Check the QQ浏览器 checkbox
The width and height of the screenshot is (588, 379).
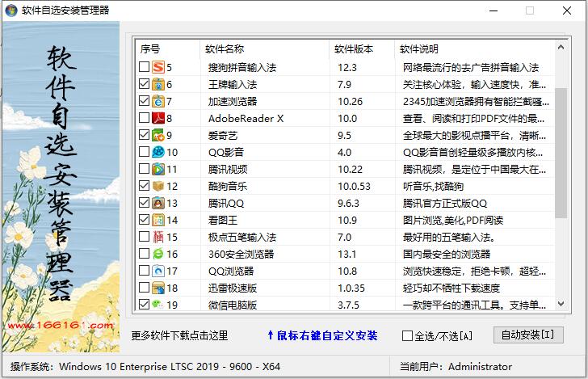[x=144, y=271]
